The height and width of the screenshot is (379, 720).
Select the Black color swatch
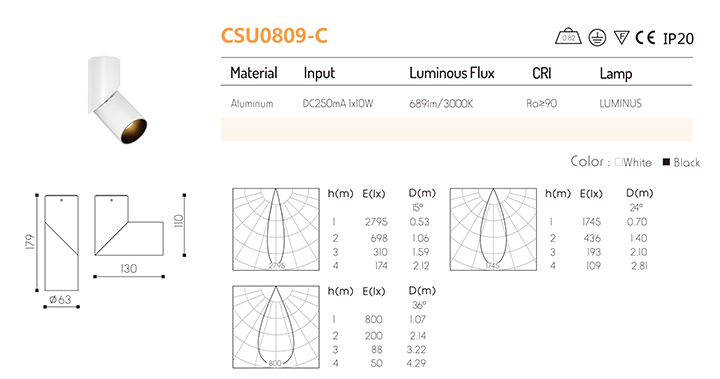click(666, 162)
